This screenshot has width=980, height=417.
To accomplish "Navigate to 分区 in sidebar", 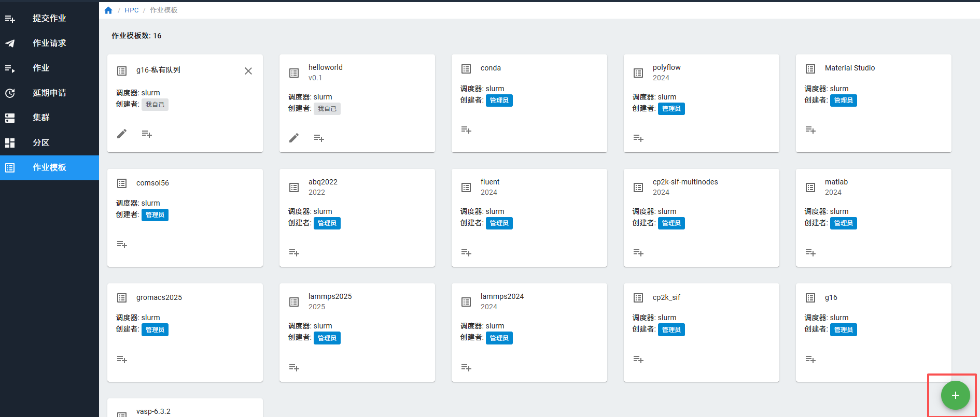I will point(41,143).
